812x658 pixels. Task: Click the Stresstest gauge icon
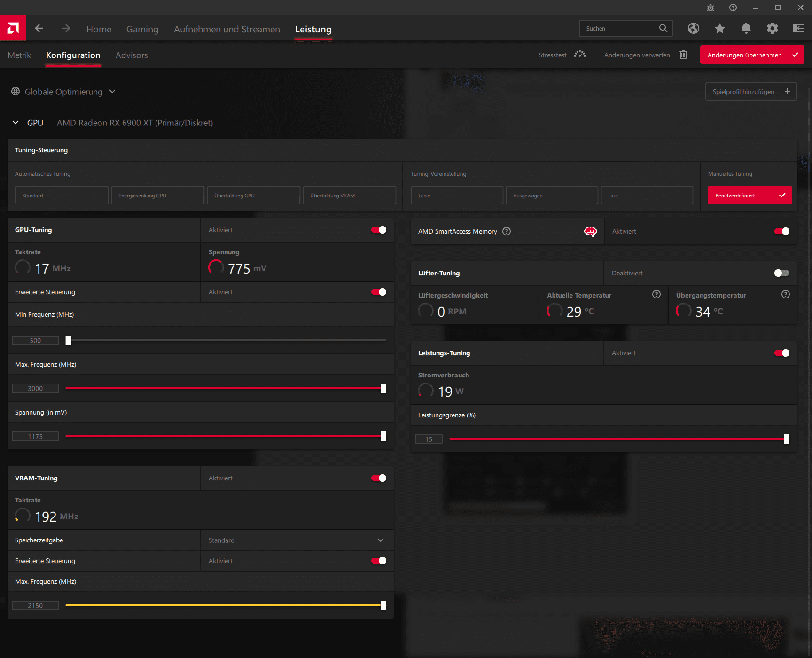(x=580, y=55)
